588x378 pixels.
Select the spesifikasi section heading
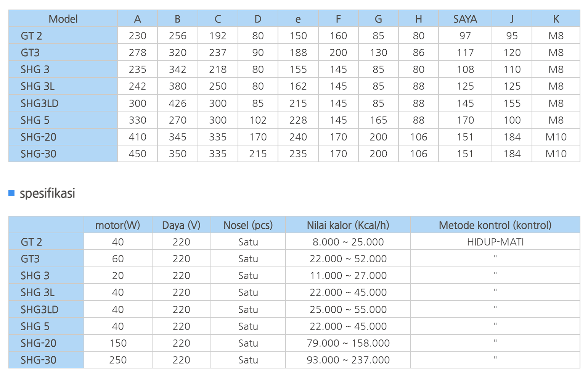coord(47,193)
